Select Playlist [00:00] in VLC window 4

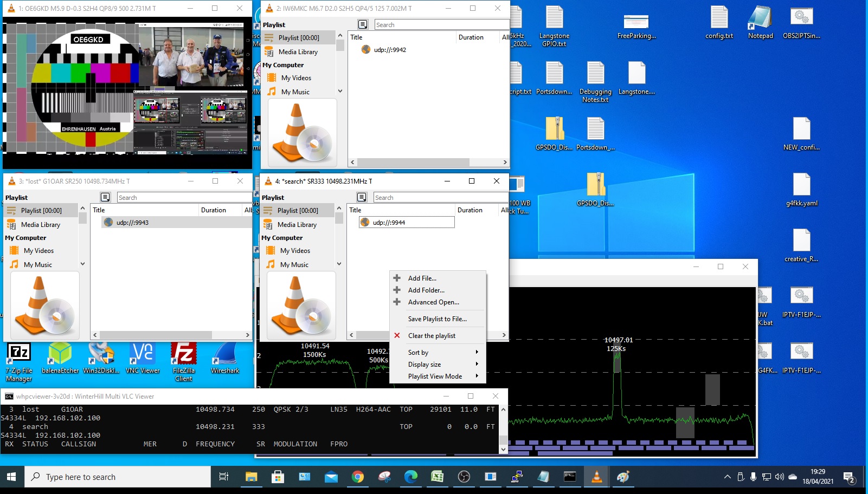[298, 211]
